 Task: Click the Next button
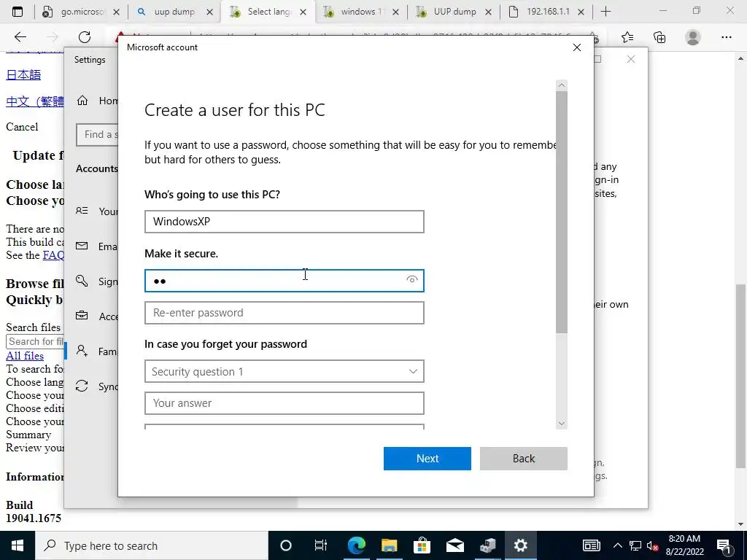coord(427,458)
